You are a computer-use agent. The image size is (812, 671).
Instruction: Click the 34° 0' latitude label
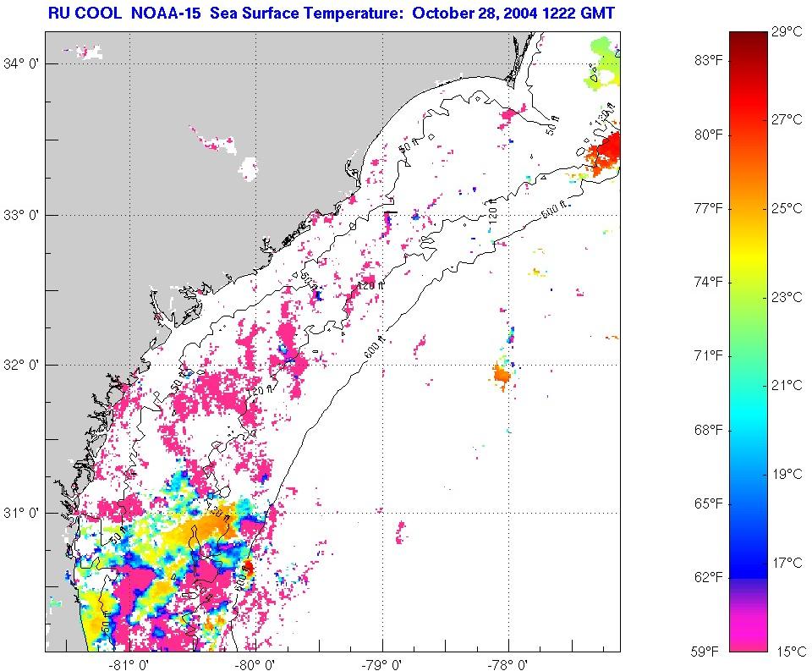coord(21,63)
